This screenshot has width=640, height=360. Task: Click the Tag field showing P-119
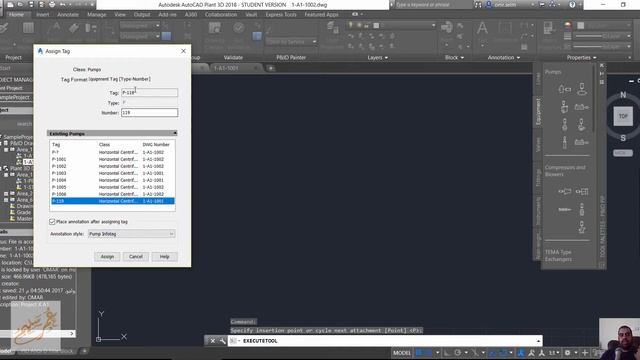click(x=149, y=93)
